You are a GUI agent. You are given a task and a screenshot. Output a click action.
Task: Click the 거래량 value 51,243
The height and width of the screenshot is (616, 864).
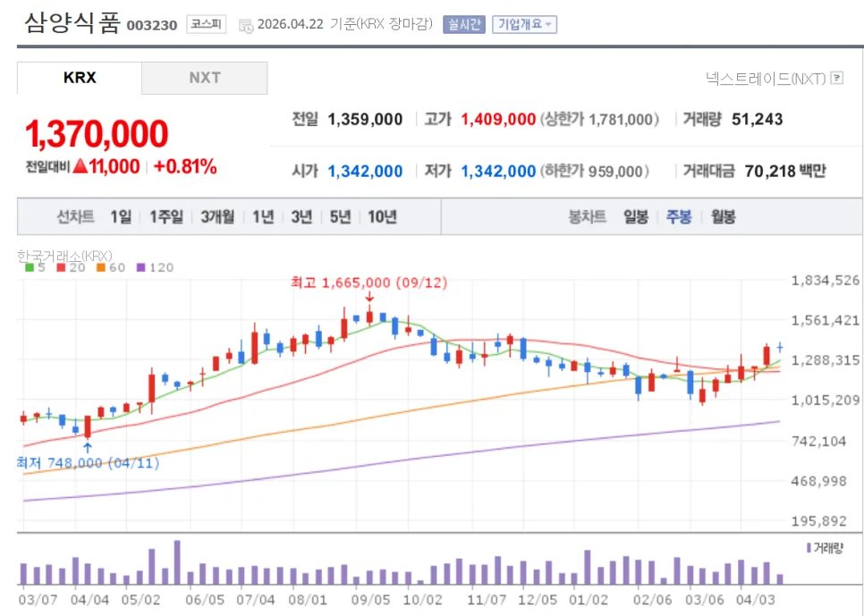pos(757,120)
